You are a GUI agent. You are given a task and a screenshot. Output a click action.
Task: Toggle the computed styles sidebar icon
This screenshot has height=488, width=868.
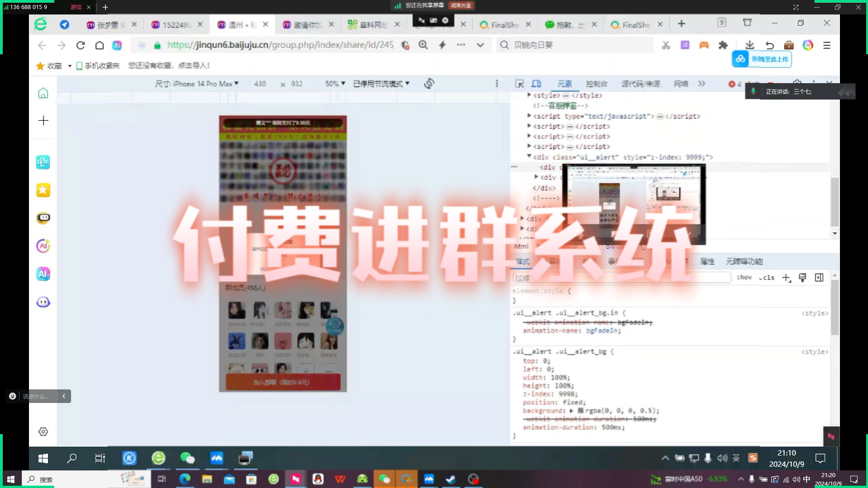click(x=819, y=278)
